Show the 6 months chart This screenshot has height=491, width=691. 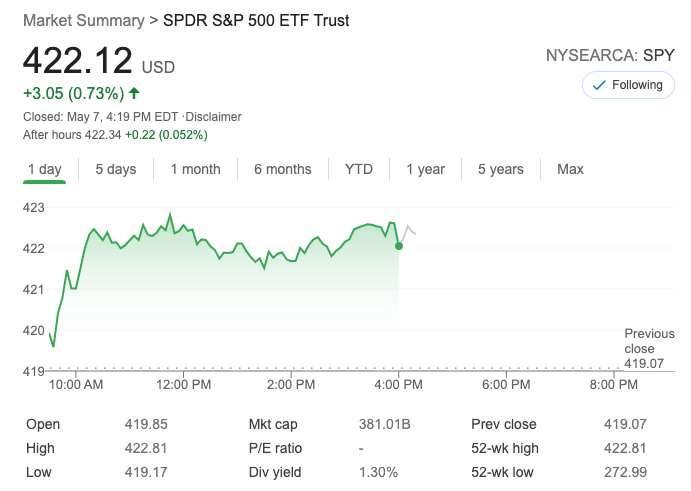282,169
